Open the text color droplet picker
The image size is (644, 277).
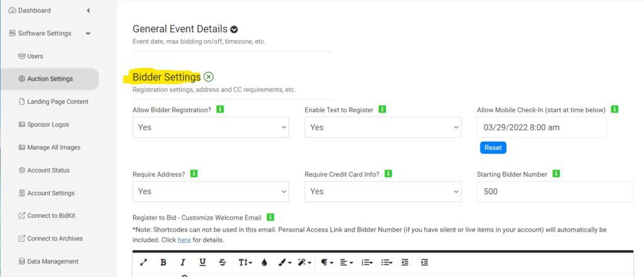(x=264, y=263)
